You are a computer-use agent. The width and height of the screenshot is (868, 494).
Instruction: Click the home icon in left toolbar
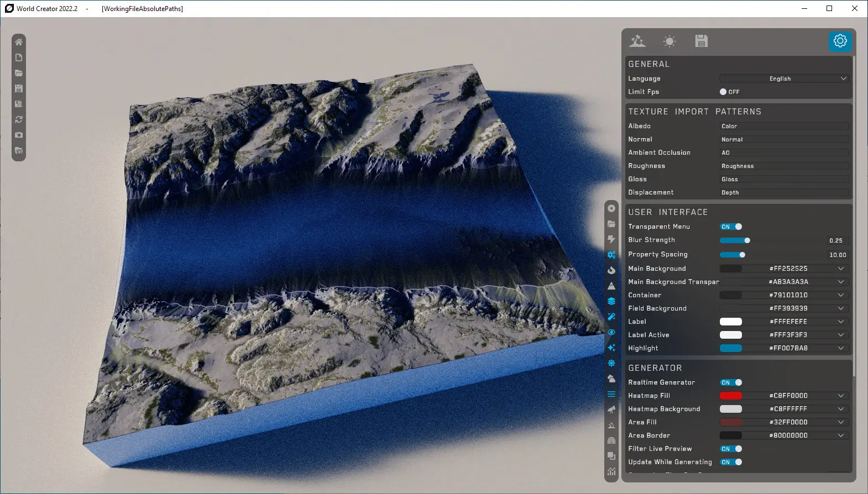19,42
